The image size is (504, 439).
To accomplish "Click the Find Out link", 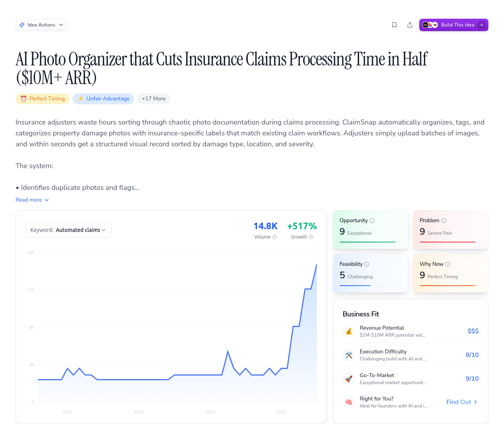I will pos(462,402).
